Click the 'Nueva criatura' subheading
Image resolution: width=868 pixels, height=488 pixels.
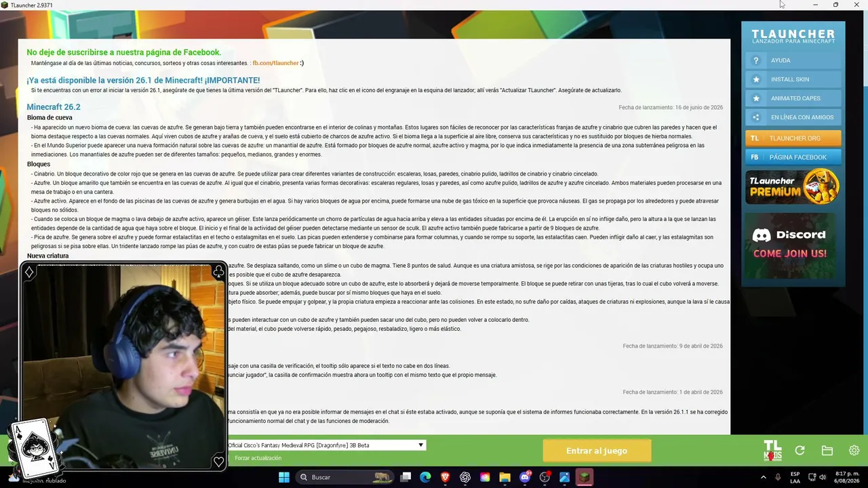pyautogui.click(x=48, y=256)
